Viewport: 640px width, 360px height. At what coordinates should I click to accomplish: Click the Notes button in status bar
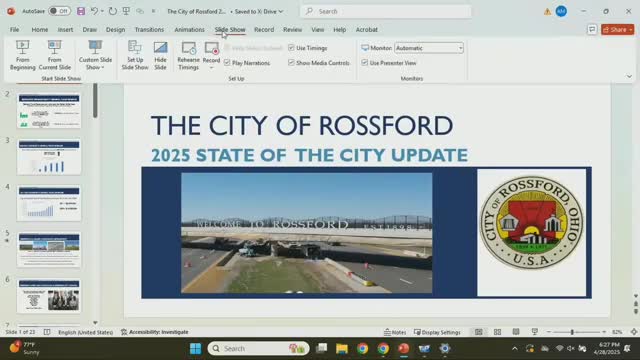coord(395,332)
